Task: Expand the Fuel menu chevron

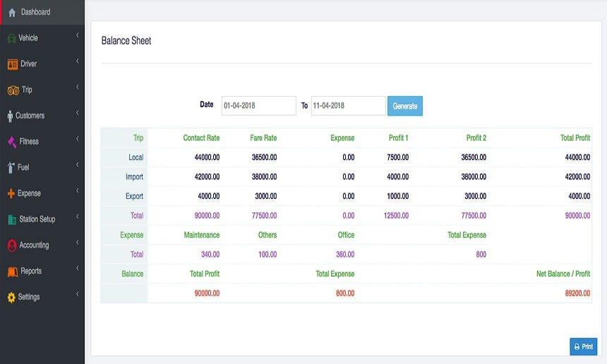Action: point(77,165)
